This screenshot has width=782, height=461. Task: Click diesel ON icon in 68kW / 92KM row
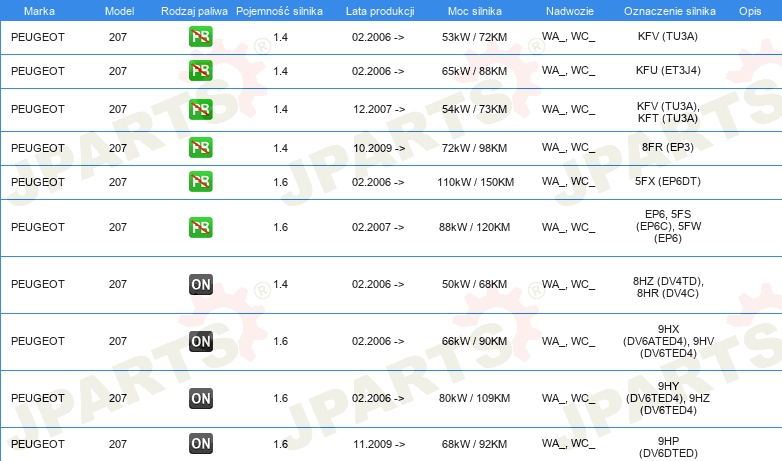(x=200, y=443)
